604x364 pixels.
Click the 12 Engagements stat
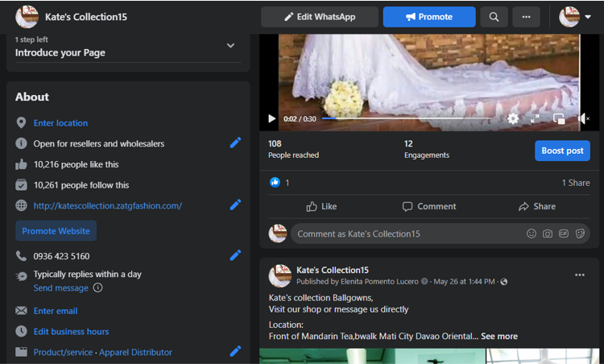click(x=426, y=150)
